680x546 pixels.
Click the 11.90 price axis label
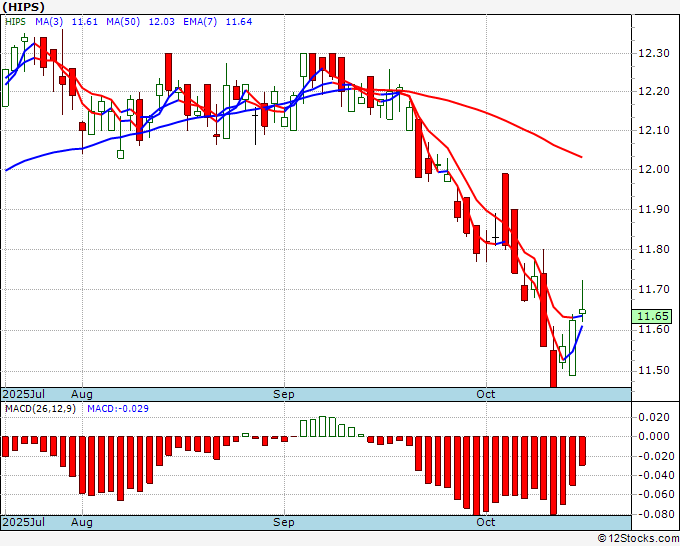point(654,209)
